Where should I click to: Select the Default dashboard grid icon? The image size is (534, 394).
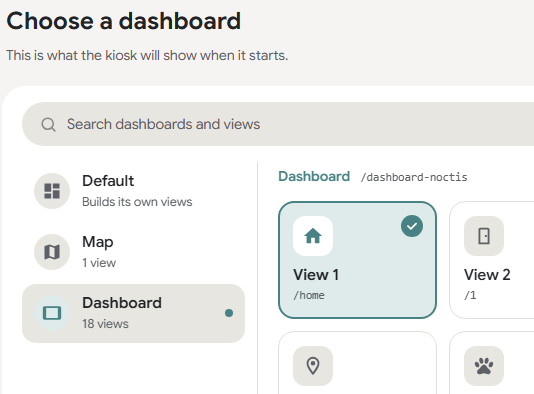coord(52,191)
